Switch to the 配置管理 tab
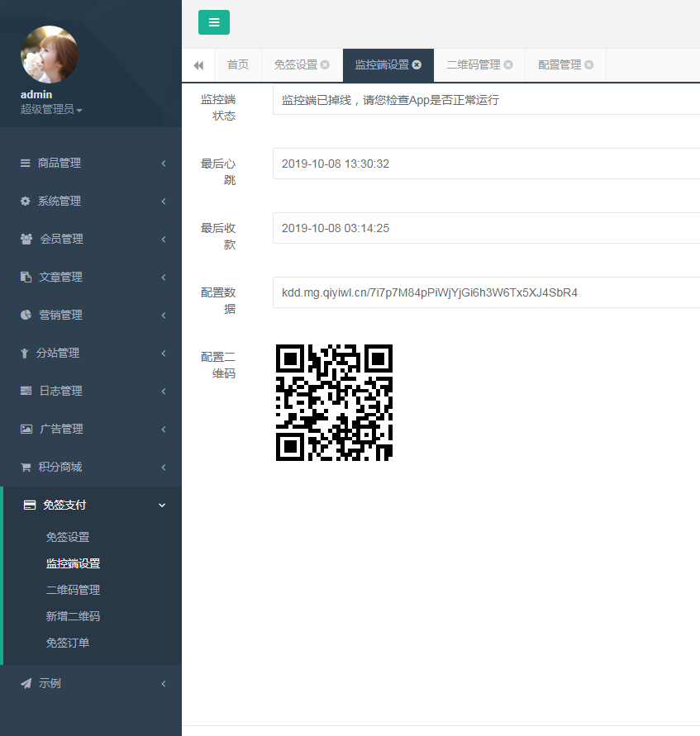This screenshot has width=700, height=736. [x=560, y=64]
